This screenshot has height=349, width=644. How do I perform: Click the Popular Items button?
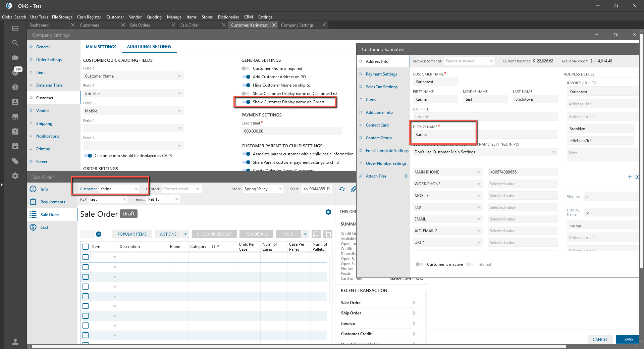point(132,234)
